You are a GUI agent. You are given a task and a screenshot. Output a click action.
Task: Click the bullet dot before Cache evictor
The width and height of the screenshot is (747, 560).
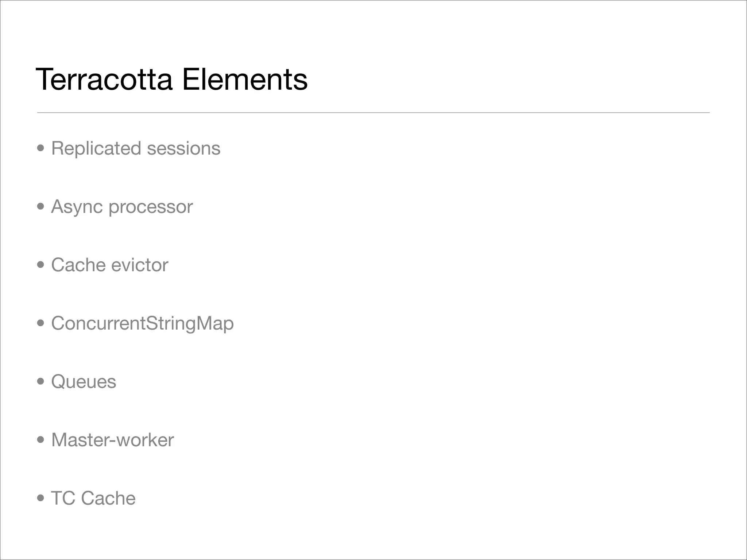(x=41, y=265)
